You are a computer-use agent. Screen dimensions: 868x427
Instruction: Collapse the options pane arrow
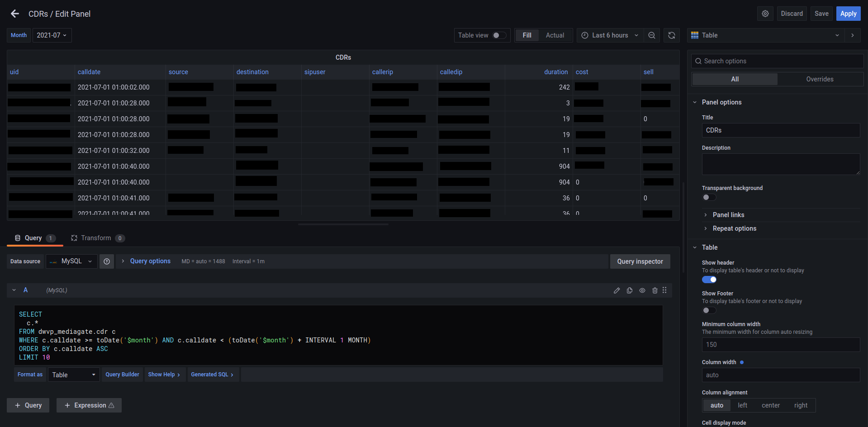(853, 35)
